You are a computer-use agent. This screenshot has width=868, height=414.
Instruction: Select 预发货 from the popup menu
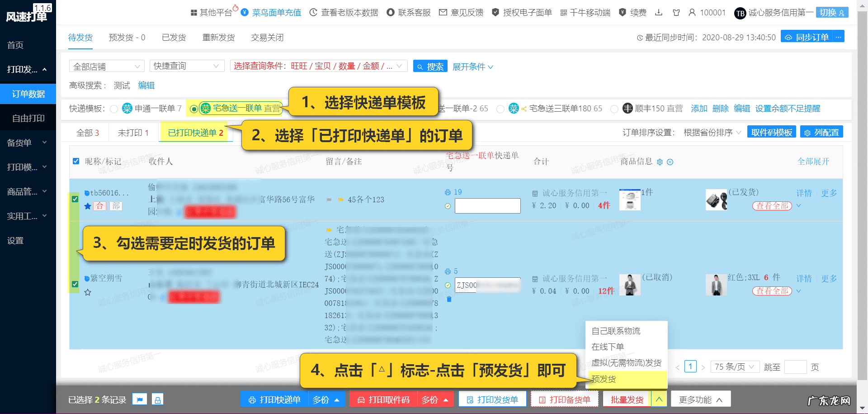coord(603,379)
